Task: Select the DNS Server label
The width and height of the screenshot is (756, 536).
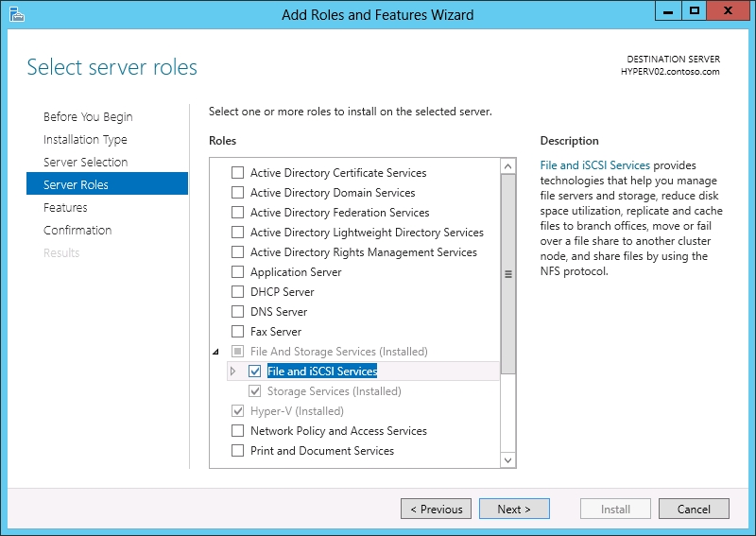Action: [279, 312]
